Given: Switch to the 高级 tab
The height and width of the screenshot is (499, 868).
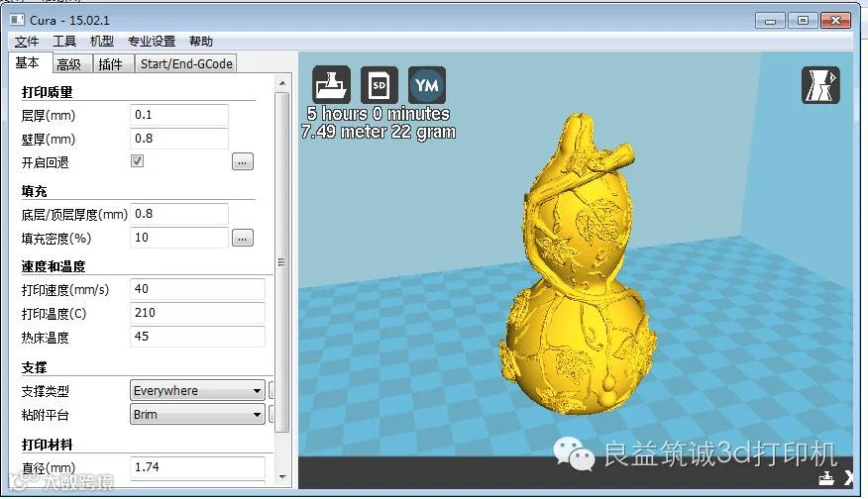Looking at the screenshot, I should tap(71, 64).
